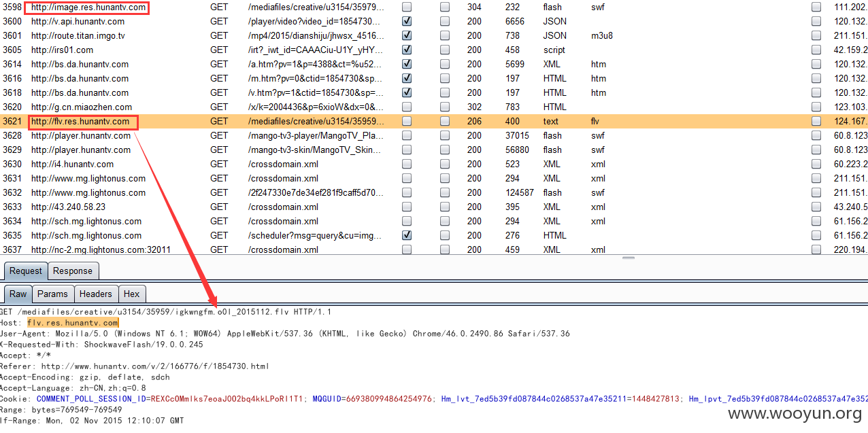Untick the checked box in row 3614

click(x=407, y=64)
